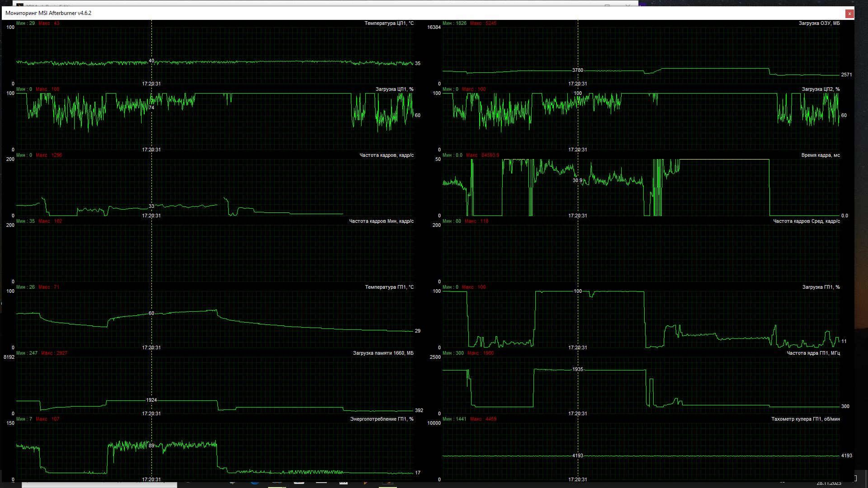
Task: Select the Загрузка памяти 1660 graph label
Action: (x=383, y=353)
